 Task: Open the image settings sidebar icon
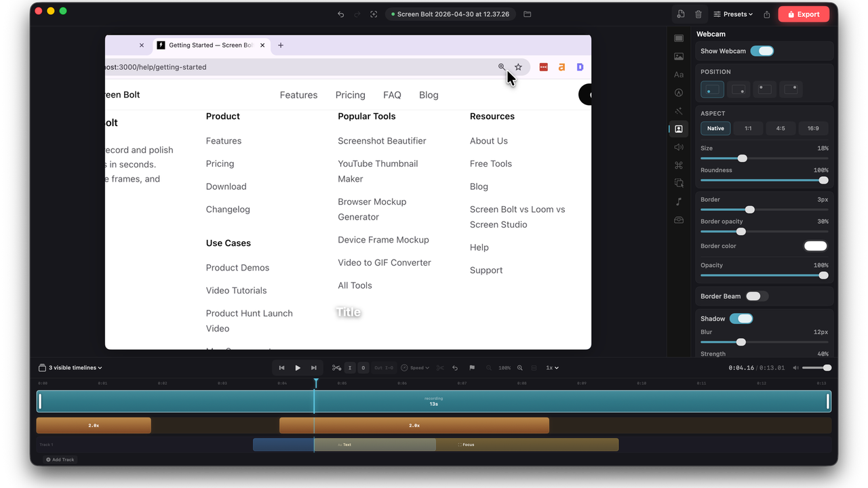[x=679, y=56]
